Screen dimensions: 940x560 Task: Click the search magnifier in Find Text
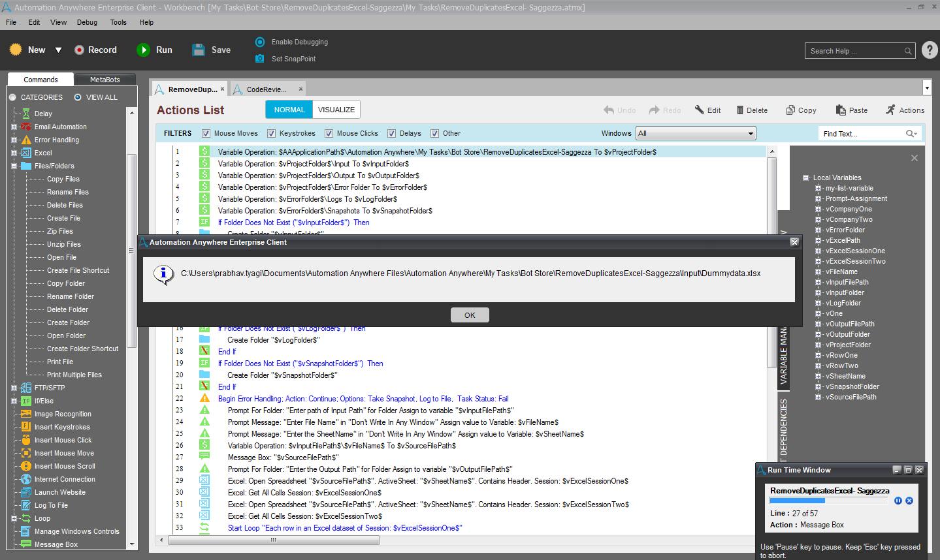tap(911, 134)
